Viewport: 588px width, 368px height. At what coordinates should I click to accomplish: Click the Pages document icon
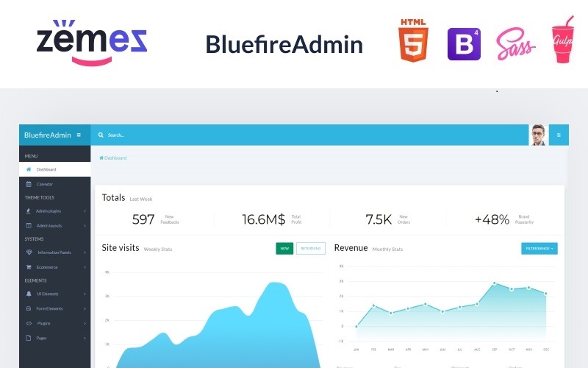[29, 338]
